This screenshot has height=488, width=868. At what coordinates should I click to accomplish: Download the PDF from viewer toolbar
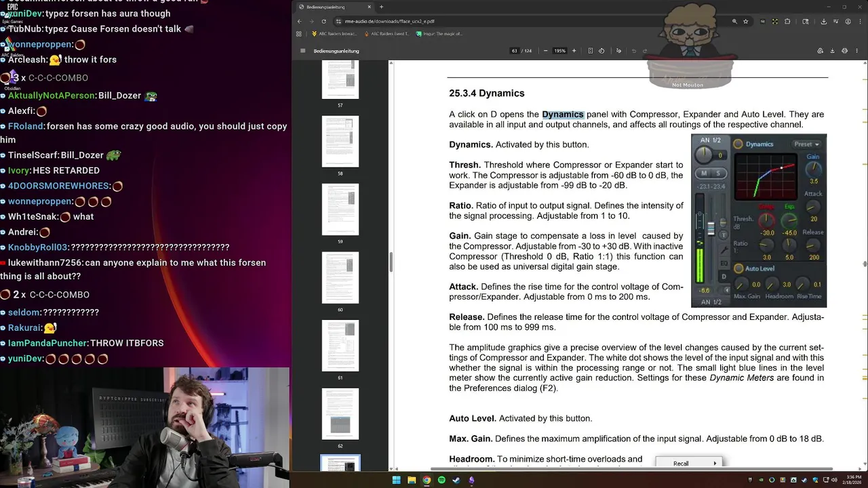point(832,51)
